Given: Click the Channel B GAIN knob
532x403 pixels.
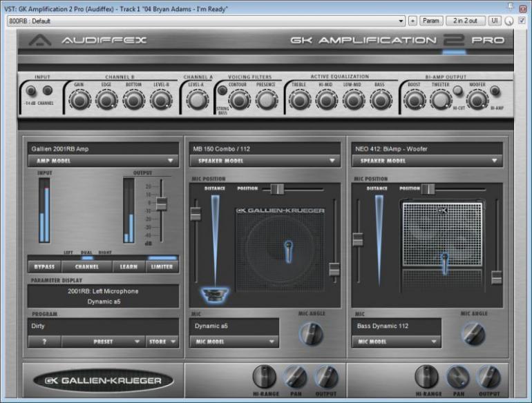Looking at the screenshot, I should click(79, 100).
